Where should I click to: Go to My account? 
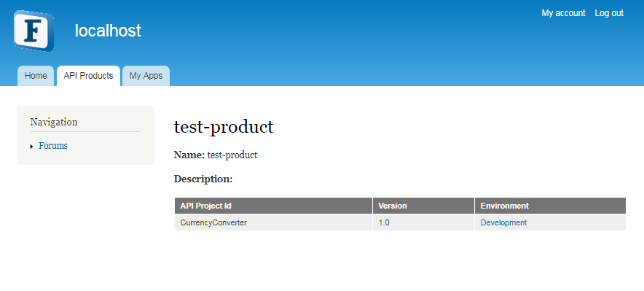(563, 13)
